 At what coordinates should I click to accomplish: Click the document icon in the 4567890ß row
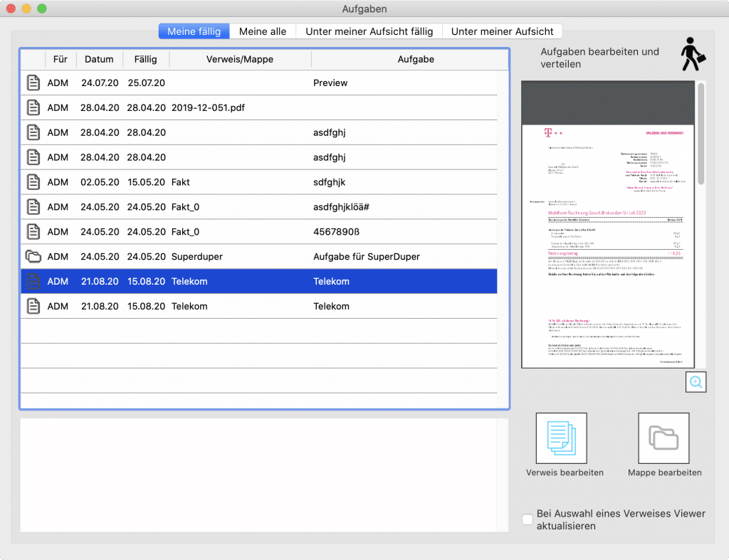(x=33, y=231)
